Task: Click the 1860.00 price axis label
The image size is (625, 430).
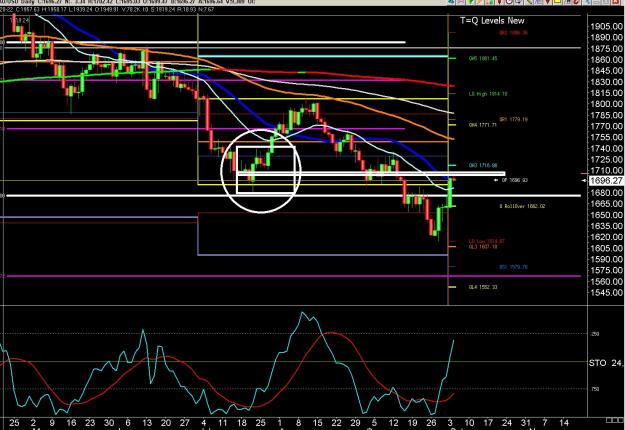Action: 606,60
